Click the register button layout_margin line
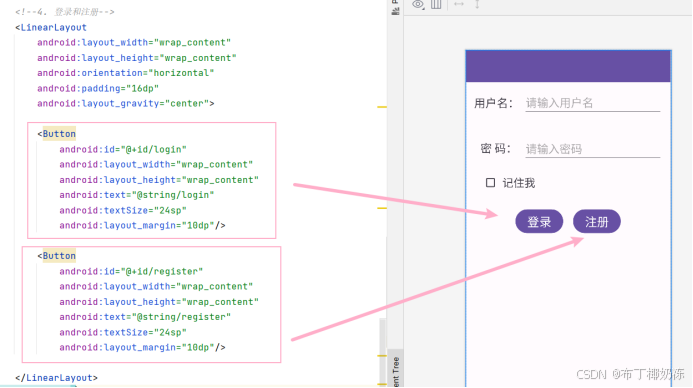 coord(142,347)
